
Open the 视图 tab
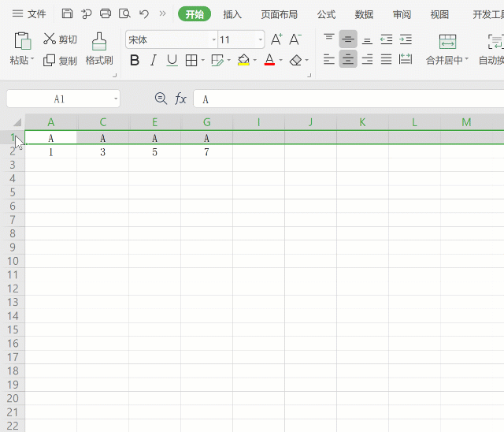[x=439, y=14]
